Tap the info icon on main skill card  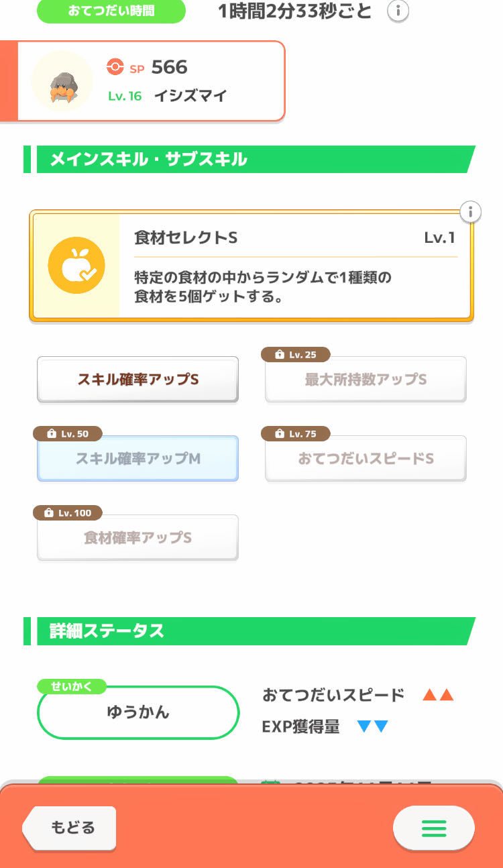click(471, 212)
